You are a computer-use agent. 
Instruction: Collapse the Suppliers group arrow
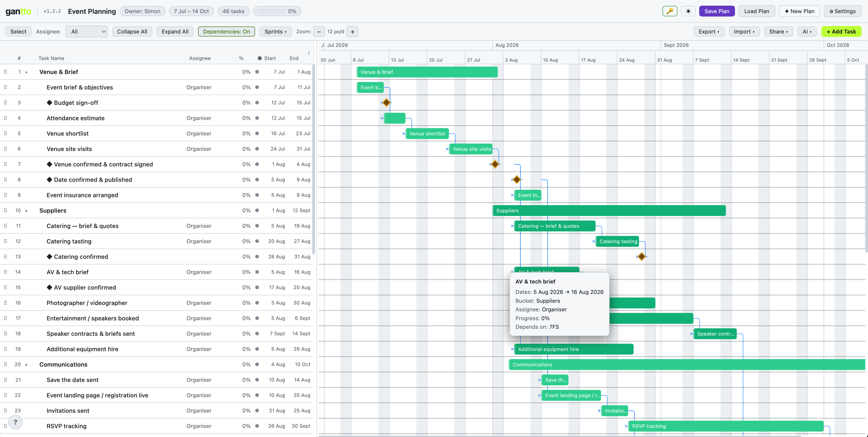point(26,211)
